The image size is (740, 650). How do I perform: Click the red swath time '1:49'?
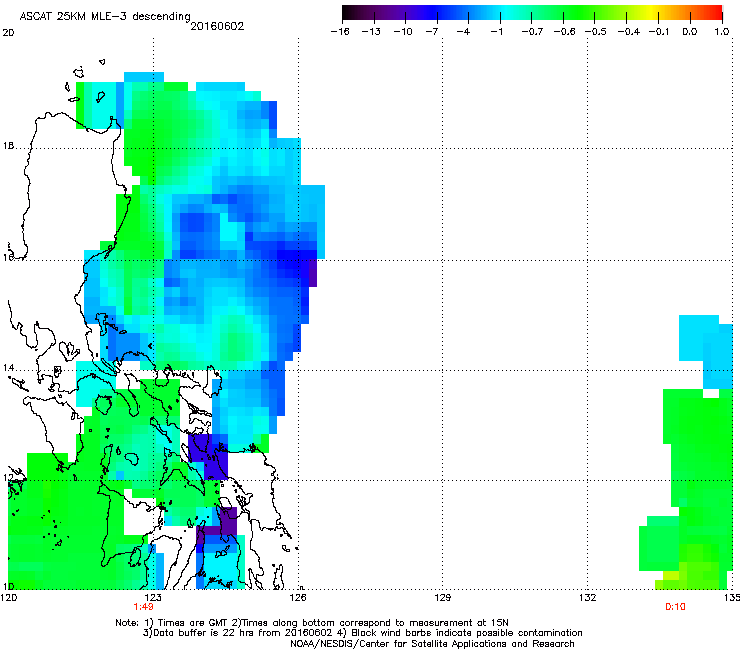tap(143, 607)
